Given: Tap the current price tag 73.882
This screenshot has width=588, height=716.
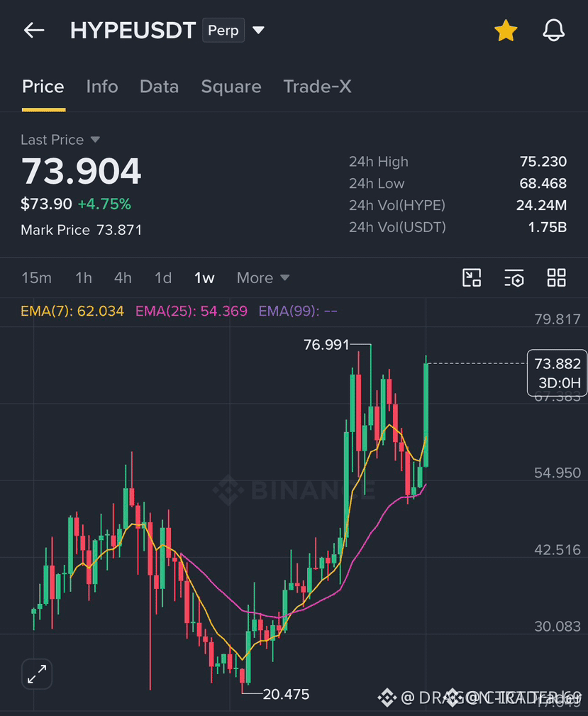Looking at the screenshot, I should point(557,373).
